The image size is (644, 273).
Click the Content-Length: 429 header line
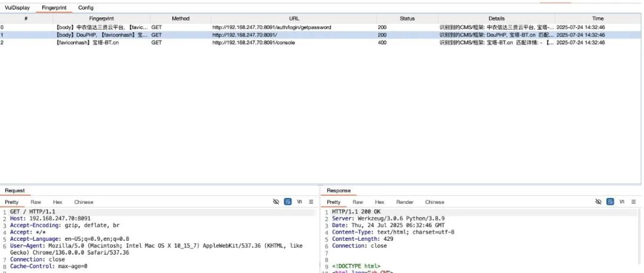[363, 239]
